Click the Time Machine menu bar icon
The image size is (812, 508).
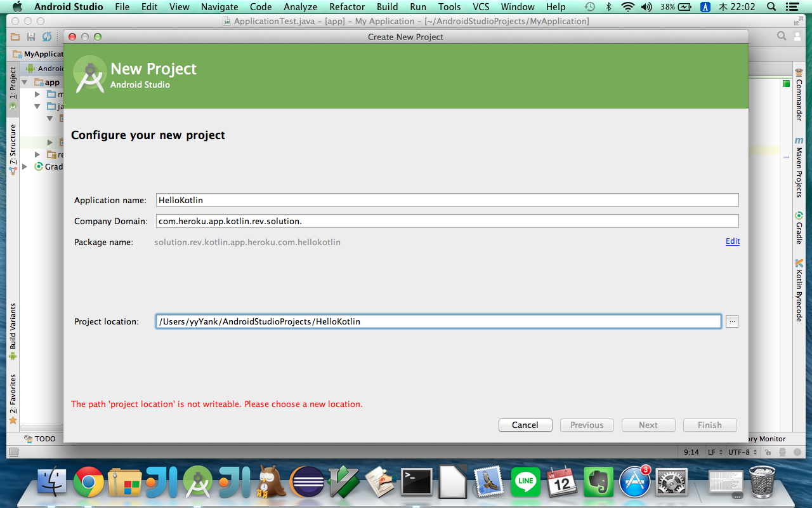click(590, 7)
